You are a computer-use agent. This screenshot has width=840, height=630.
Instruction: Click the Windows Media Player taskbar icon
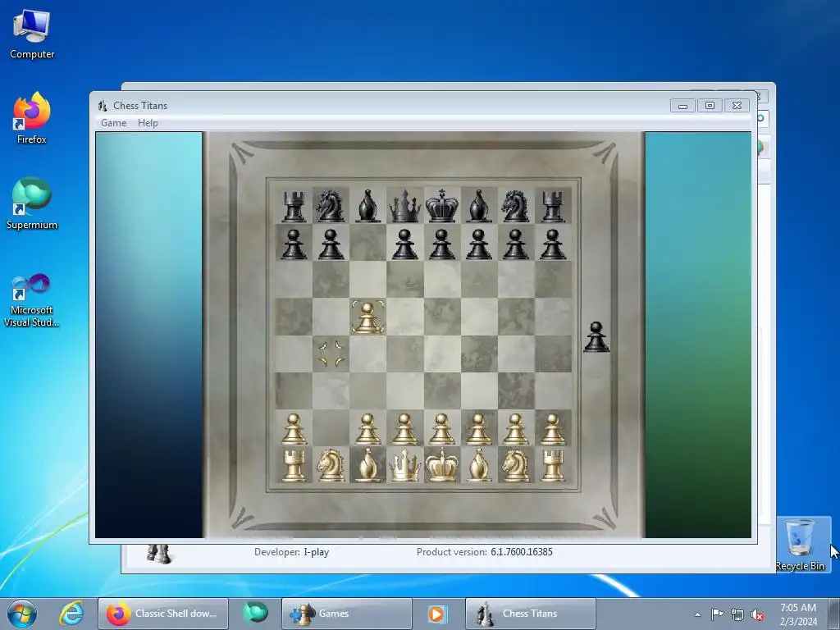(x=436, y=614)
